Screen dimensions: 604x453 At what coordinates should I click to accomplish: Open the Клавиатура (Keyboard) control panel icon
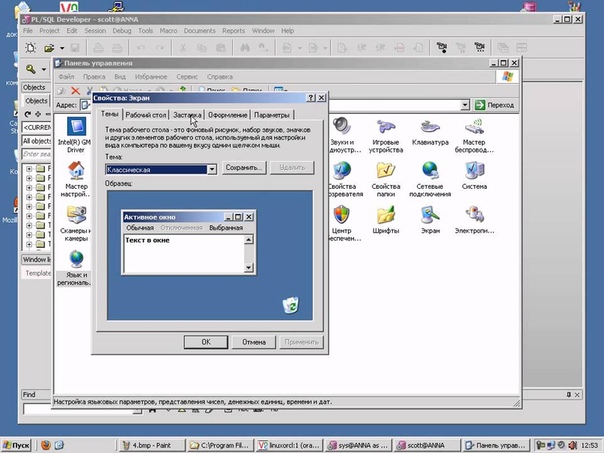[x=429, y=131]
